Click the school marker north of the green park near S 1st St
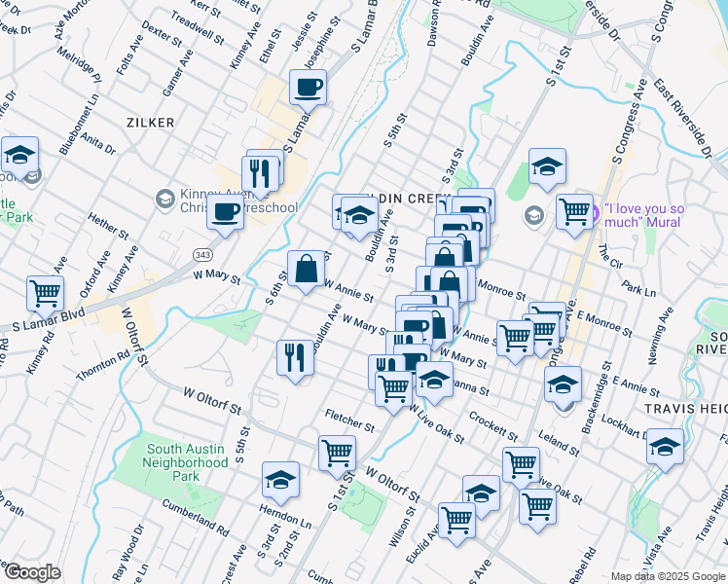728x584 pixels. [x=547, y=167]
